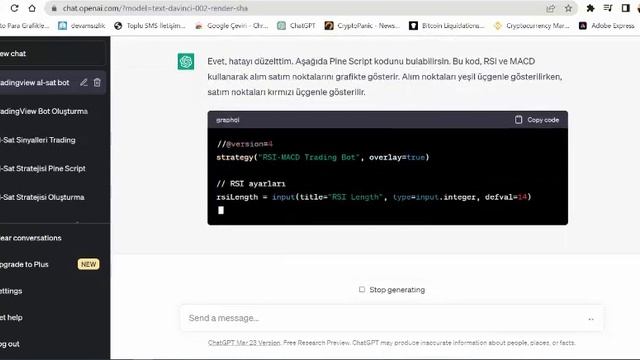Image resolution: width=640 pixels, height=360 pixels.
Task: Rename the al-sat bot chat with pencil icon
Action: coord(84,82)
